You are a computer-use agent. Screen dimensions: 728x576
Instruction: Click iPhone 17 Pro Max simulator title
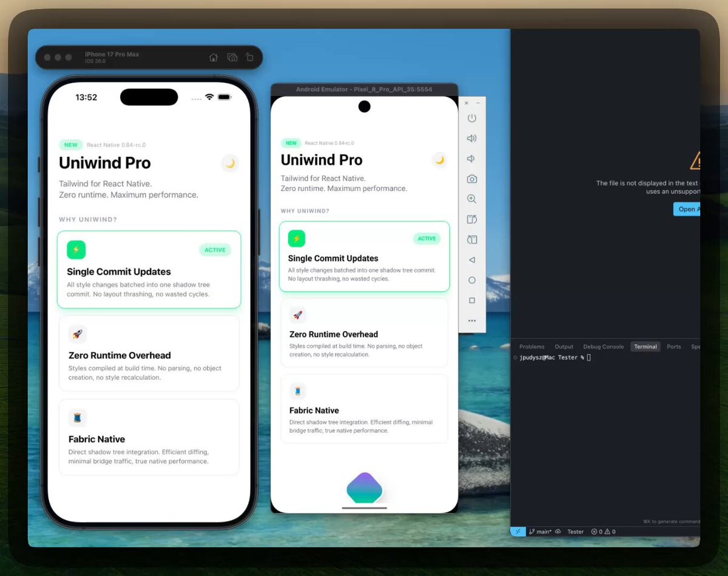[112, 54]
